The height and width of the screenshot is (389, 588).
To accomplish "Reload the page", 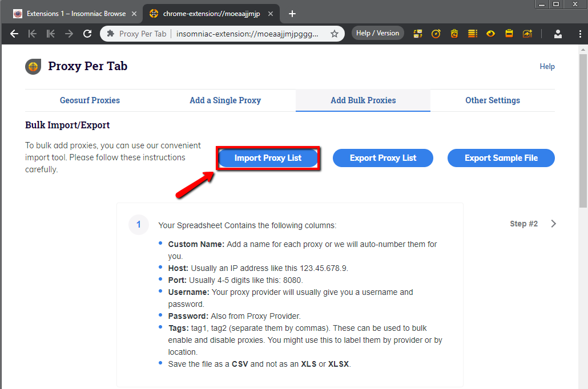I will tap(87, 34).
